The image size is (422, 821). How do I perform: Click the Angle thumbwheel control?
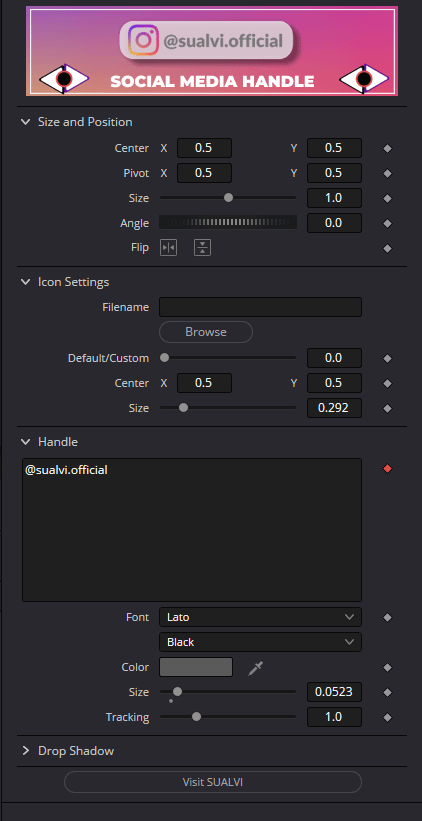228,223
